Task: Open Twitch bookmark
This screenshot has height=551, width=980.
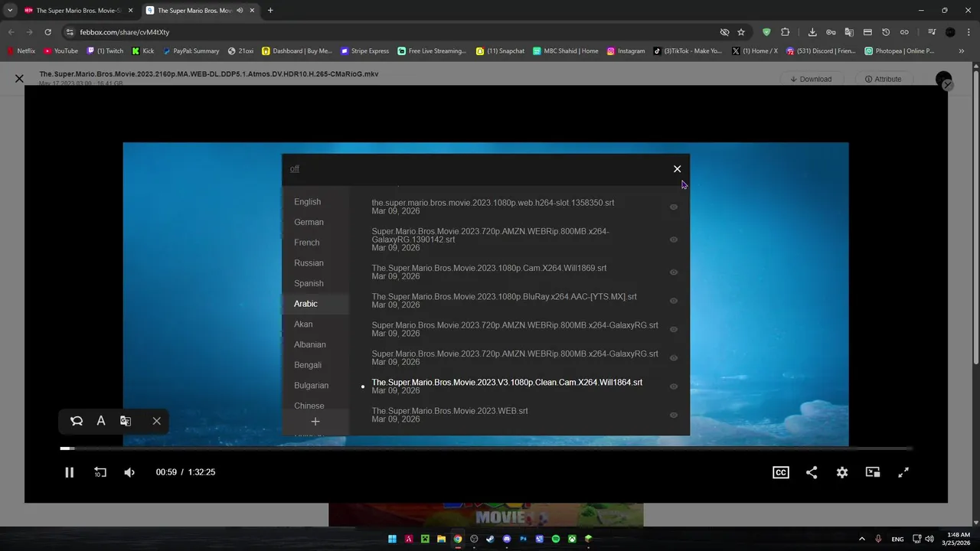Action: tap(105, 51)
